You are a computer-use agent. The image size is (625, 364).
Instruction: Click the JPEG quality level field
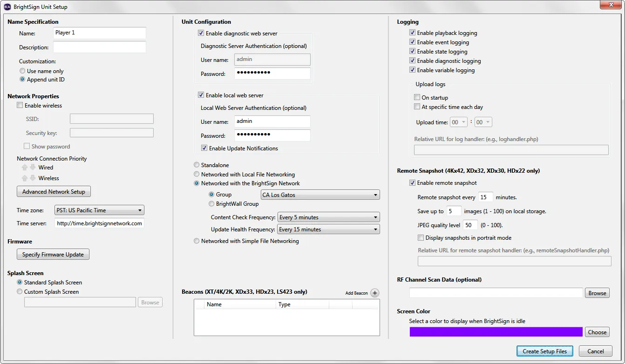[x=470, y=225]
